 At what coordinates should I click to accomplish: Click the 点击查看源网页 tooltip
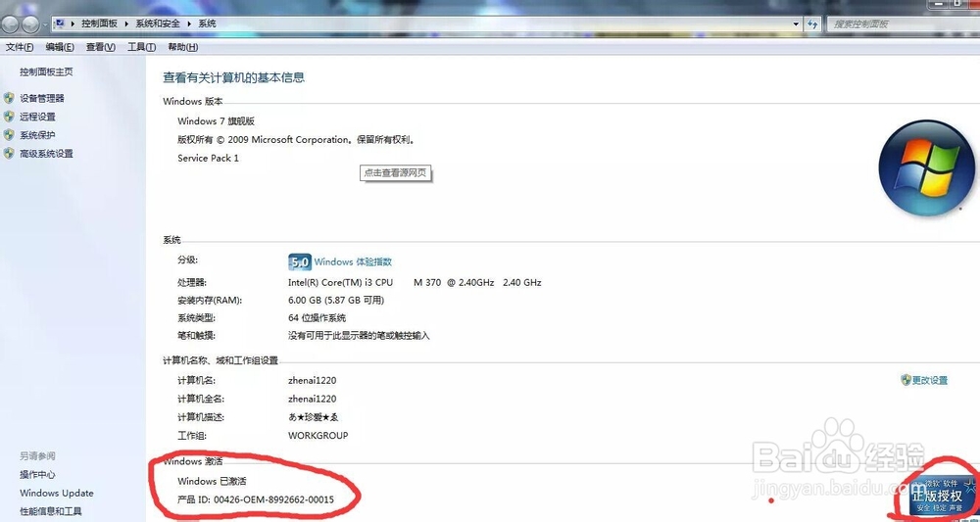(x=396, y=173)
